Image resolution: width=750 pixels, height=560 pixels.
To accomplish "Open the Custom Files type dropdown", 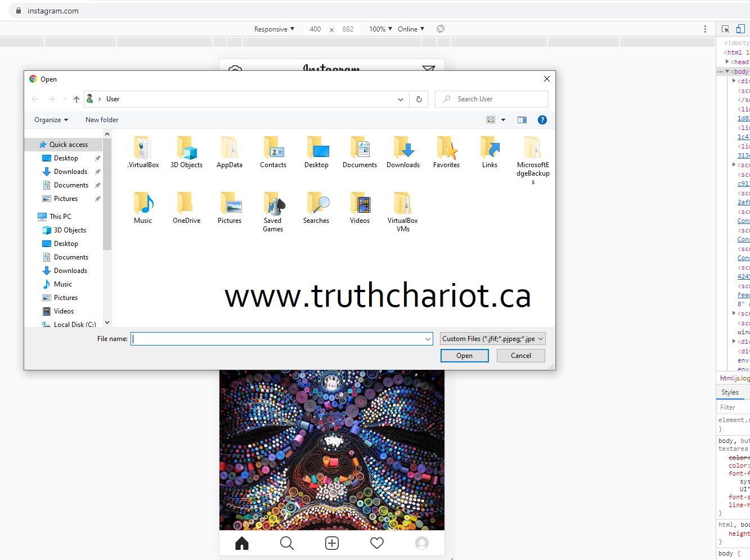I will coord(493,339).
